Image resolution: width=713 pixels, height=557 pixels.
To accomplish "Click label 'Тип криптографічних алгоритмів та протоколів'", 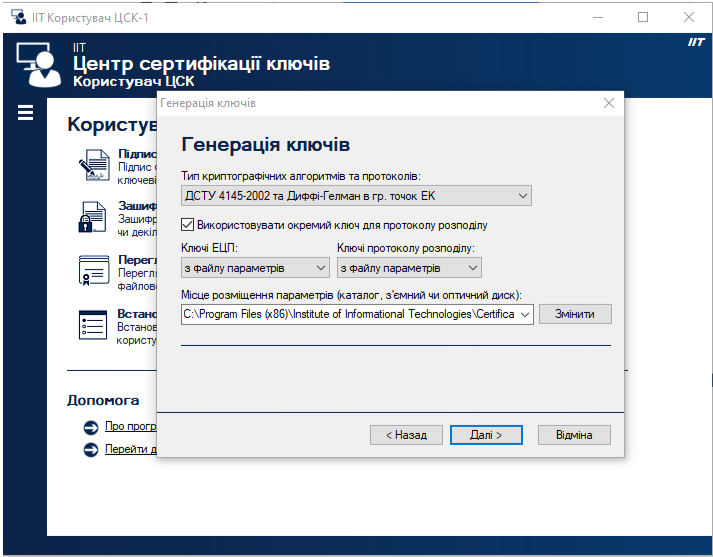I will tap(301, 176).
